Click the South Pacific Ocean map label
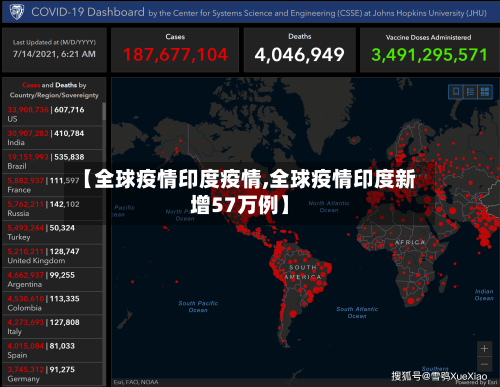500x387 pixels. [198, 307]
